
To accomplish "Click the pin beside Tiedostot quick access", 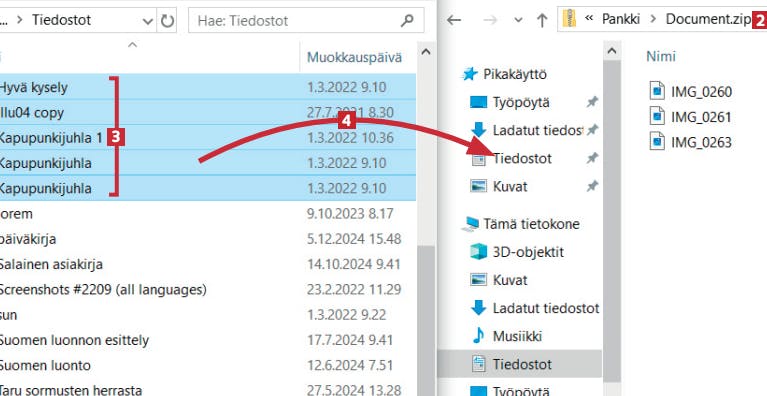I will coord(592,158).
